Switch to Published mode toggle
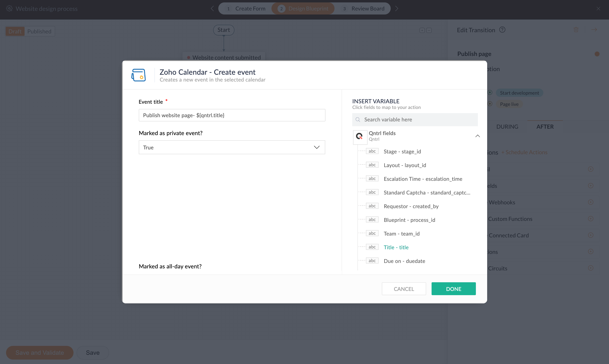This screenshot has height=364, width=609. coord(39,31)
